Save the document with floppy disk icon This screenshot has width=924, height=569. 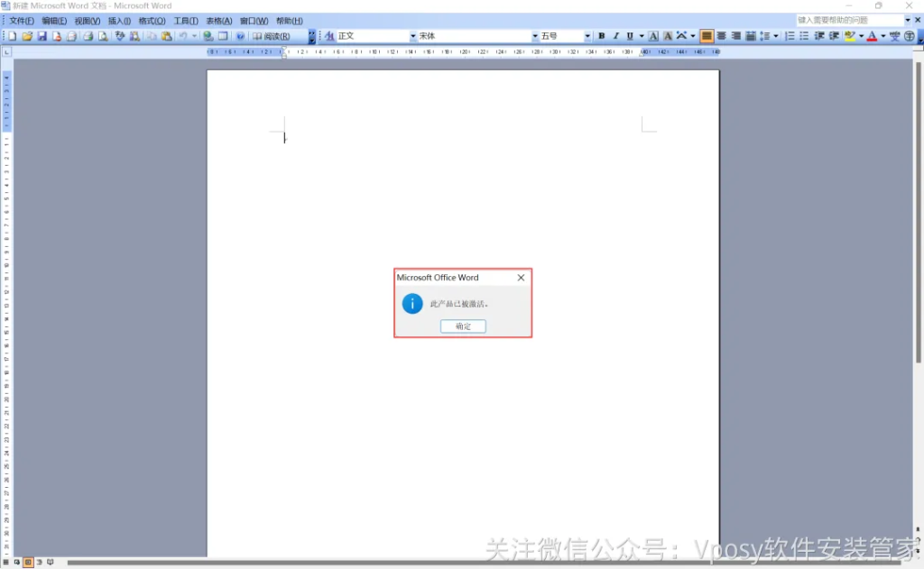point(42,36)
